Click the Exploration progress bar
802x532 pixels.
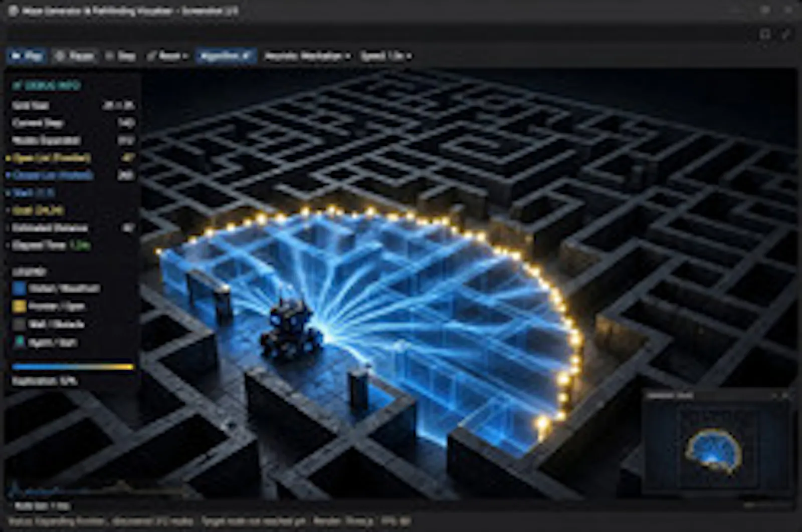(73, 367)
